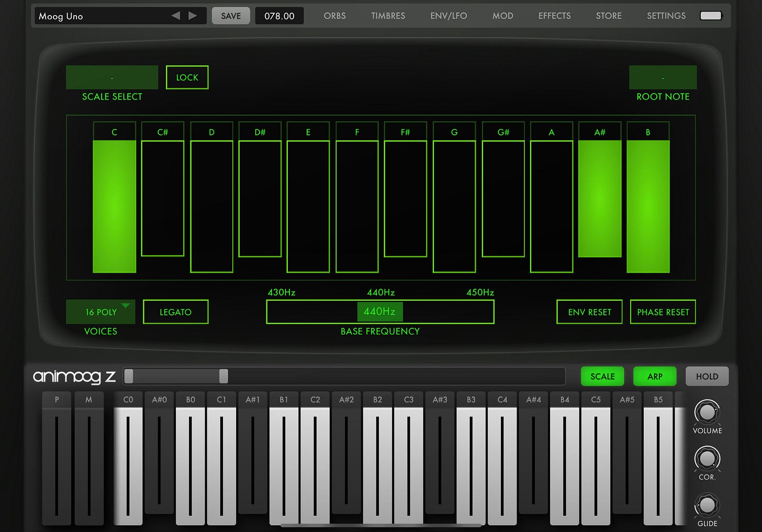Viewport: 762px width, 532px height.
Task: Enable the D note in scale
Action: (211, 197)
